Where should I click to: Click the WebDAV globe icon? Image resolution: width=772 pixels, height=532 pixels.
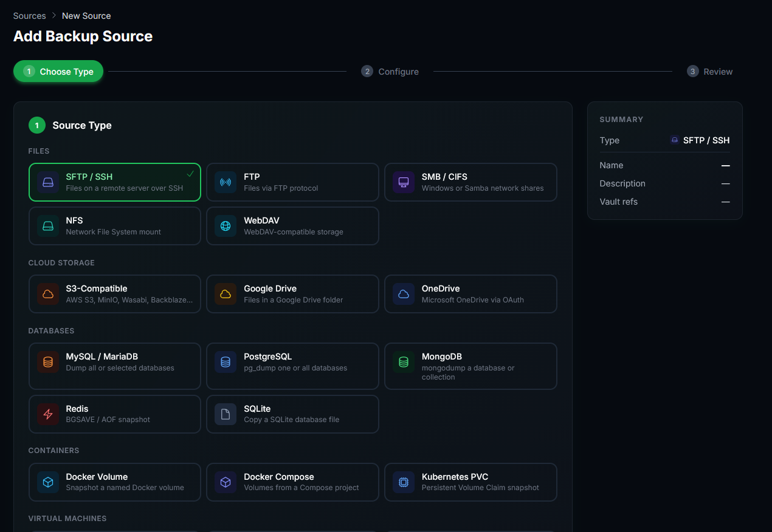click(x=226, y=226)
